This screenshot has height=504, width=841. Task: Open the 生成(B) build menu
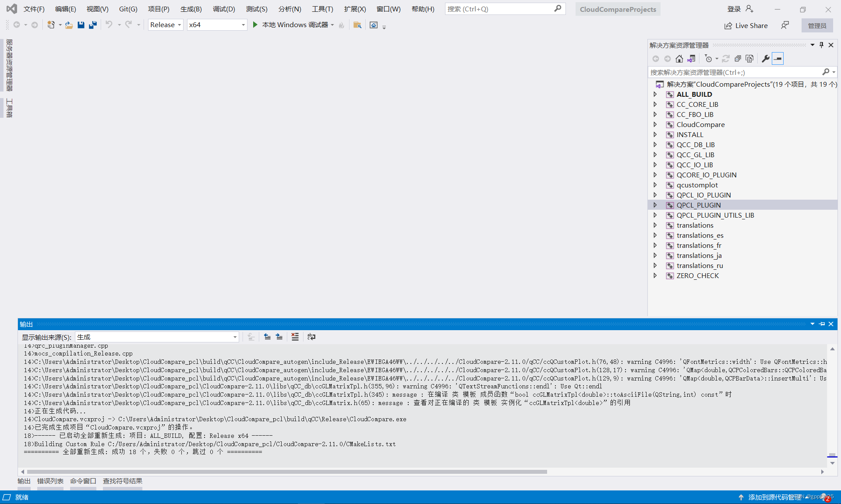(191, 9)
